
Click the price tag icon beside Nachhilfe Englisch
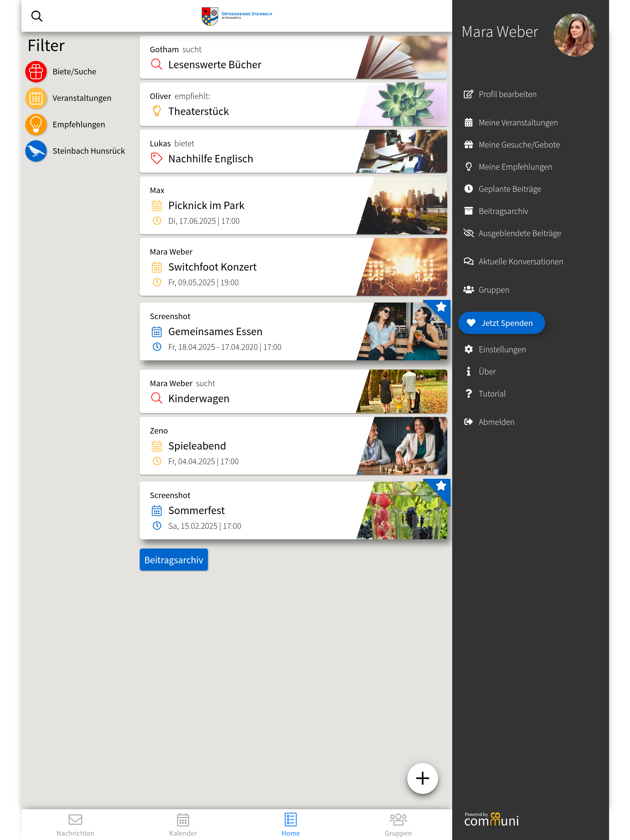[157, 158]
